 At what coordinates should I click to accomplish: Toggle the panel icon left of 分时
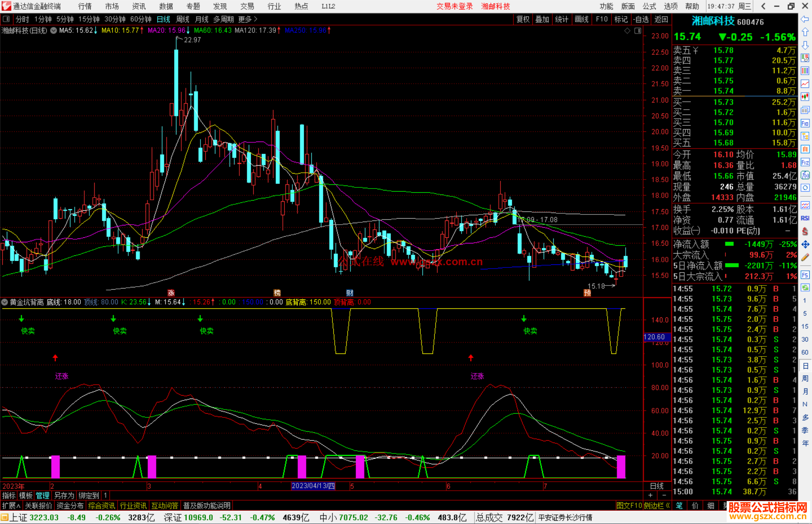click(6, 19)
